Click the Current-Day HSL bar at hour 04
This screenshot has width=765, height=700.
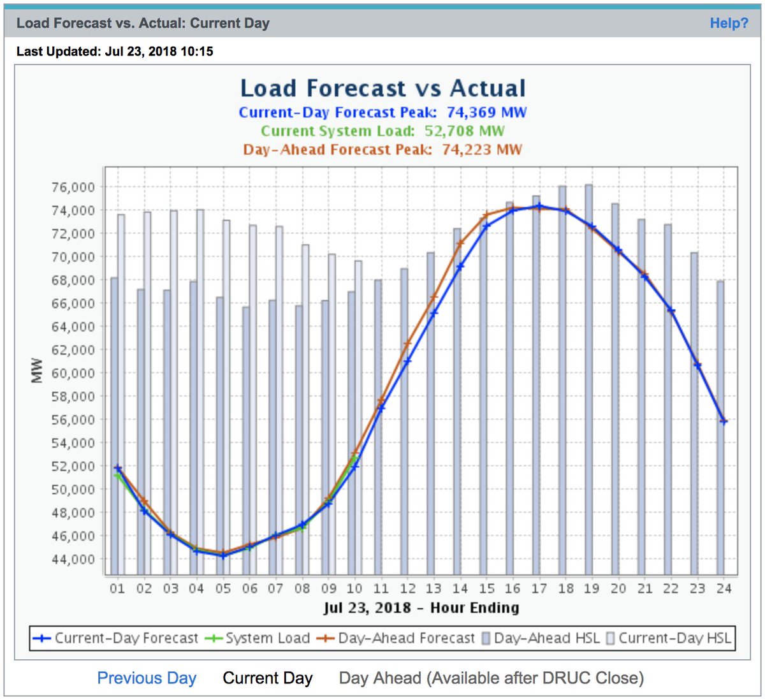(201, 393)
